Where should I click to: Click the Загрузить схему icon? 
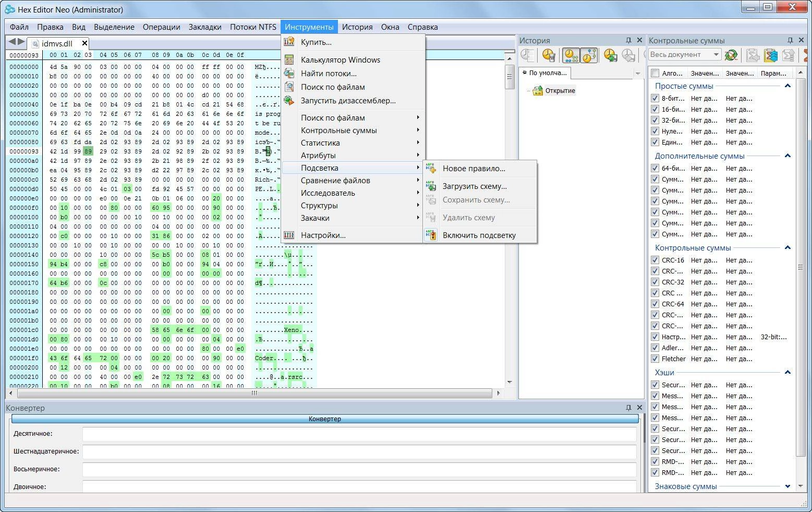coord(431,186)
